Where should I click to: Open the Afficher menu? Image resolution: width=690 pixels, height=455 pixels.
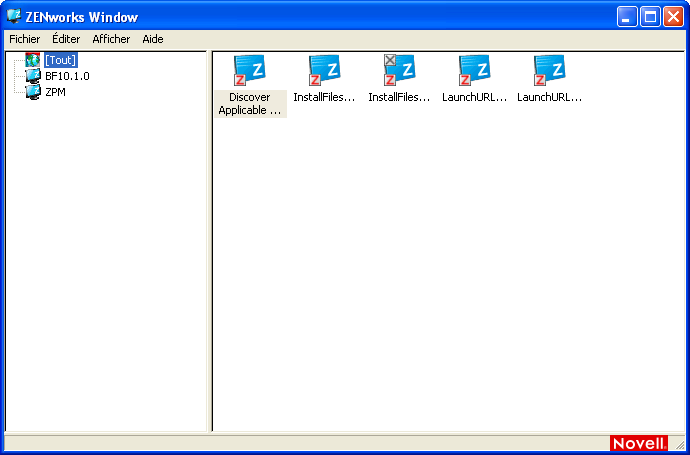(x=111, y=39)
